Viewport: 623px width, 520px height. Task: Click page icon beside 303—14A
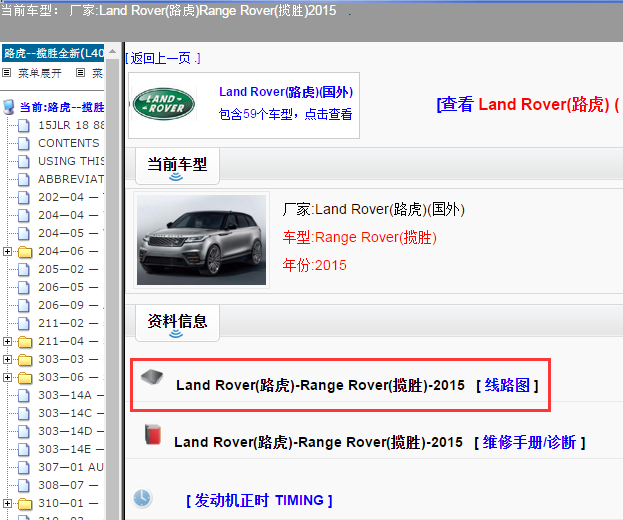[x=24, y=395]
